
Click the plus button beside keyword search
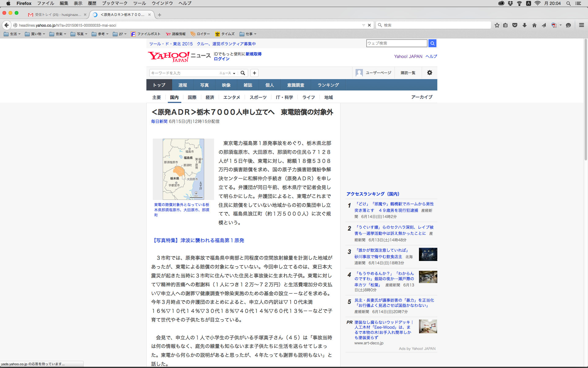(x=254, y=73)
